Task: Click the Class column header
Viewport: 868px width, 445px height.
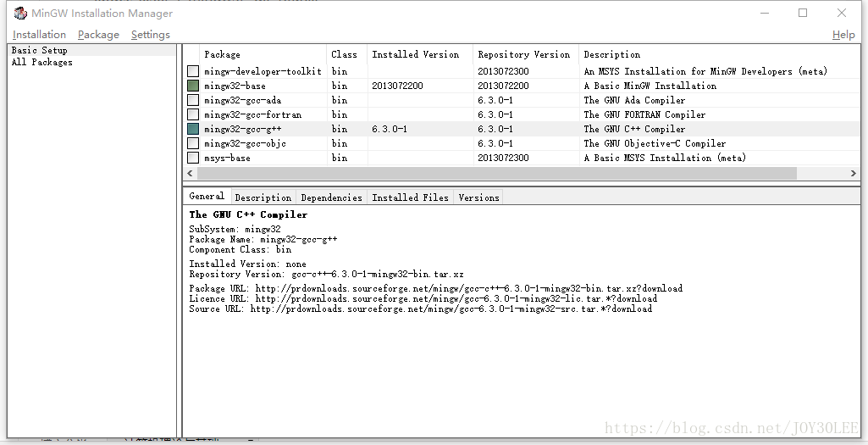Action: [347, 54]
